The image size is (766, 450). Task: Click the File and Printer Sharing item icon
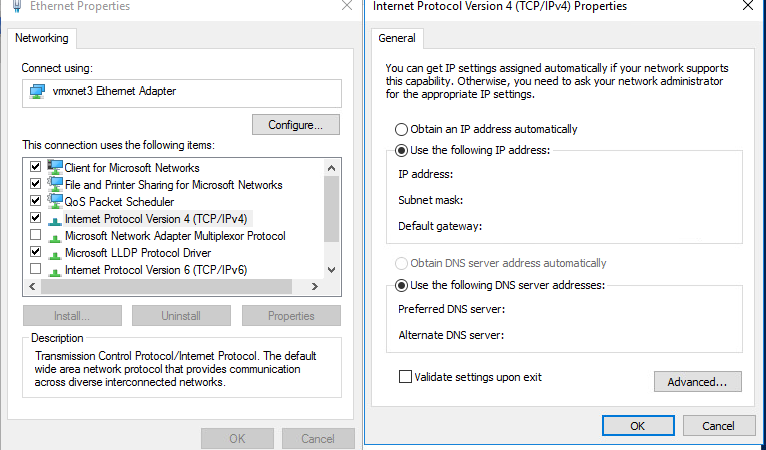click(55, 184)
